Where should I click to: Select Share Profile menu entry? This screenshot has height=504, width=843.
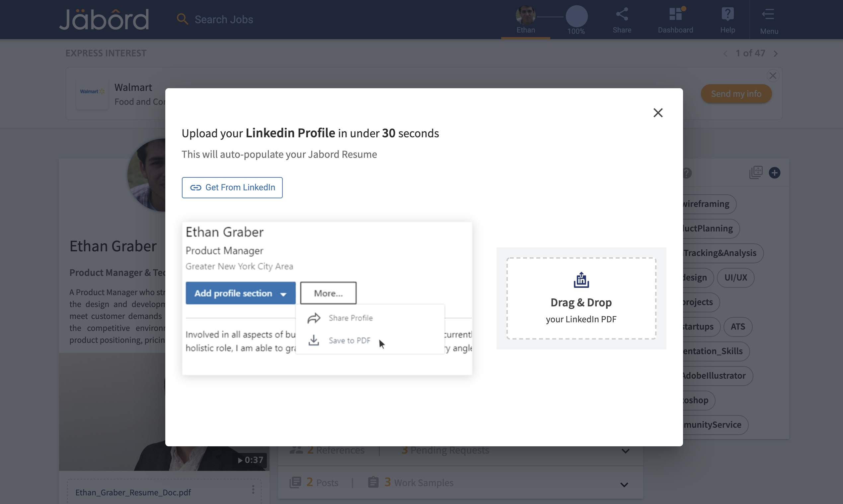click(350, 318)
